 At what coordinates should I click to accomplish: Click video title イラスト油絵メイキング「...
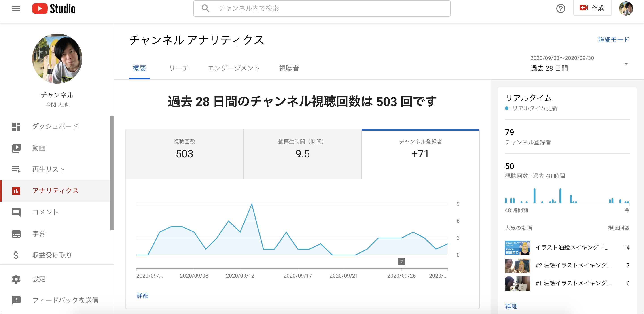572,248
